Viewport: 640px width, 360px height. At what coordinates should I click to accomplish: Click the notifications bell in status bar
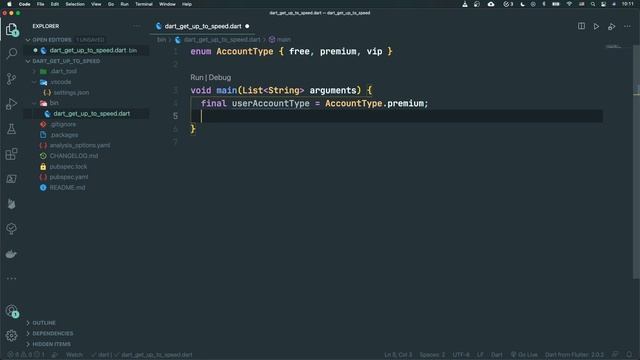(629, 354)
